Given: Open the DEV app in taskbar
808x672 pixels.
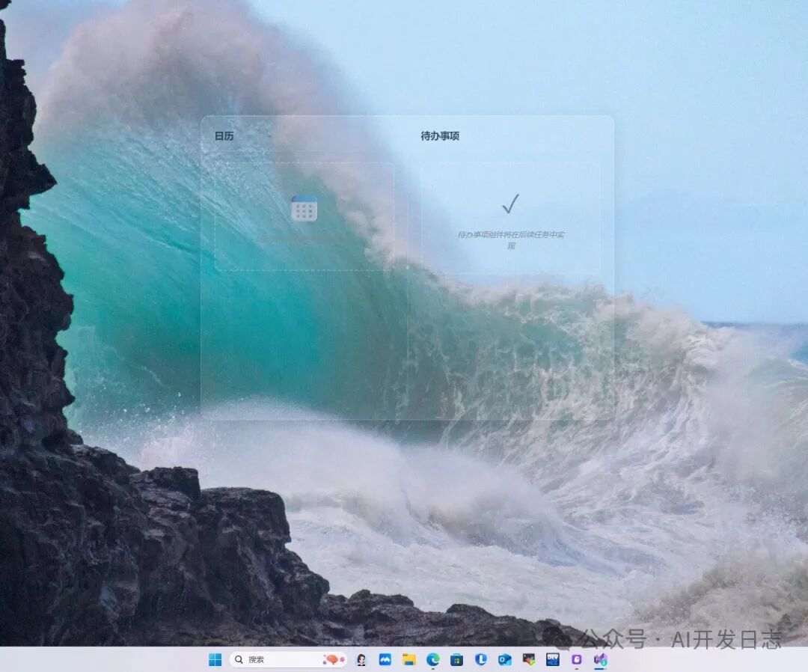Looking at the screenshot, I should [x=552, y=659].
